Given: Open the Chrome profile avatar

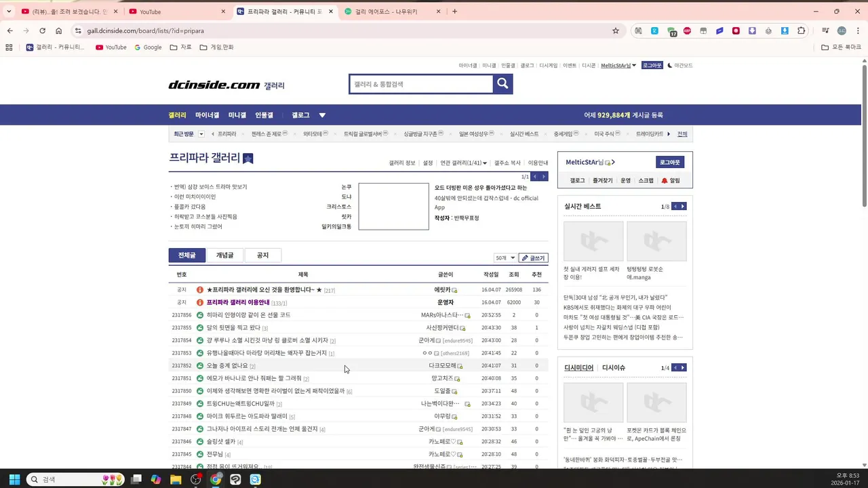Looking at the screenshot, I should tap(842, 30).
